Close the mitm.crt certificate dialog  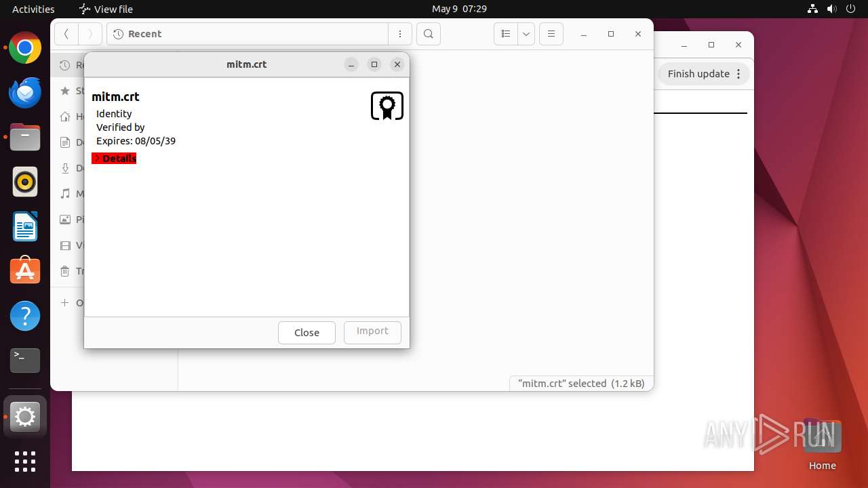tap(307, 333)
